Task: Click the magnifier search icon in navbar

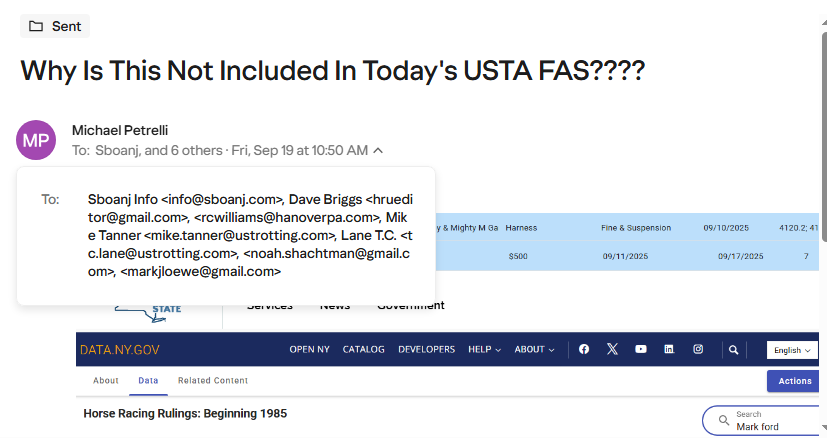Action: [x=734, y=350]
